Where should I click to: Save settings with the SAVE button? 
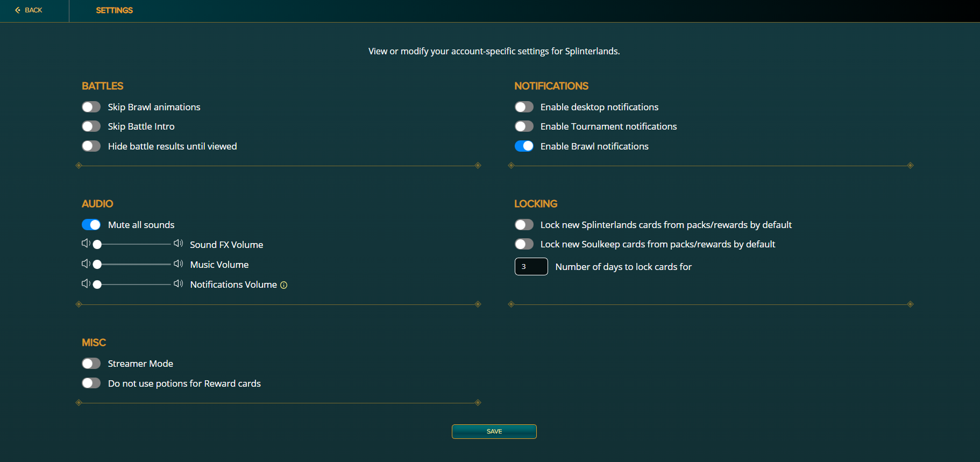tap(494, 431)
